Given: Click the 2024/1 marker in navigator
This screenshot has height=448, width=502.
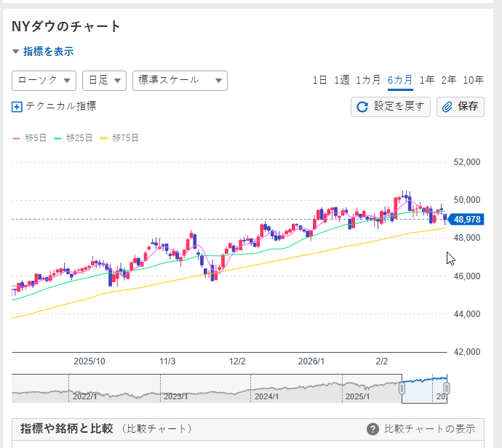Looking at the screenshot, I should [266, 397].
